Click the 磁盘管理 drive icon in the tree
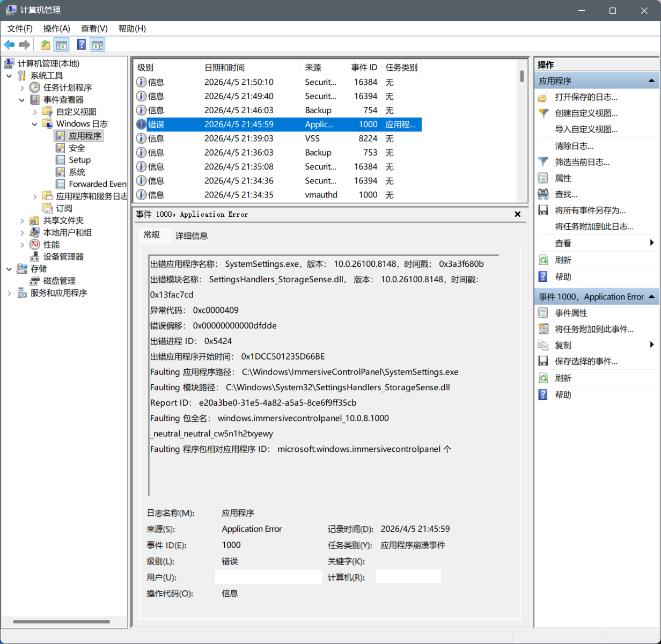 [x=35, y=281]
